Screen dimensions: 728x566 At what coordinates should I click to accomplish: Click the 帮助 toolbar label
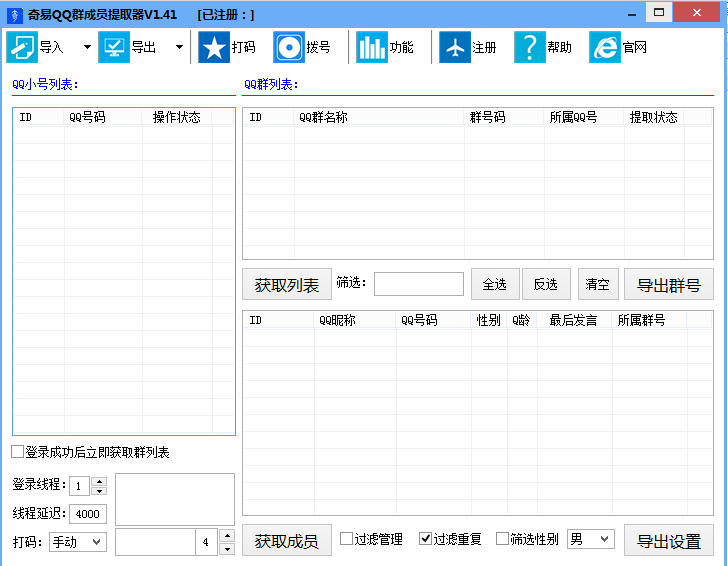point(559,47)
